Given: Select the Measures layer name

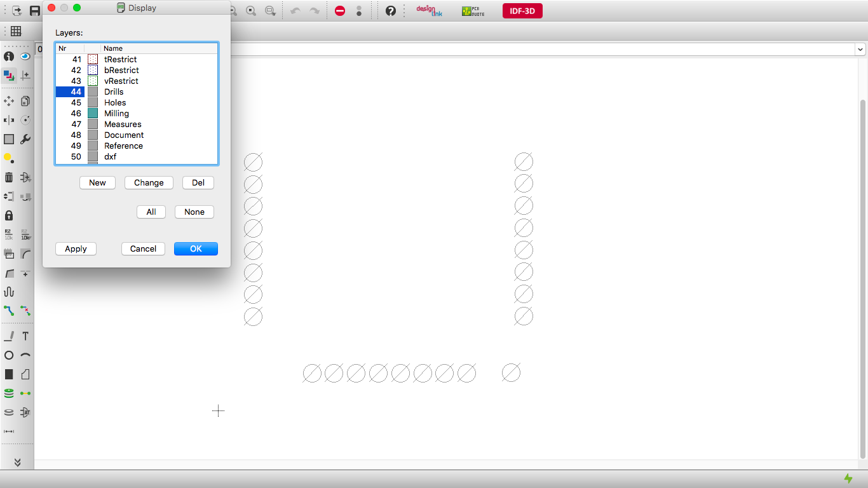Looking at the screenshot, I should click(x=123, y=124).
